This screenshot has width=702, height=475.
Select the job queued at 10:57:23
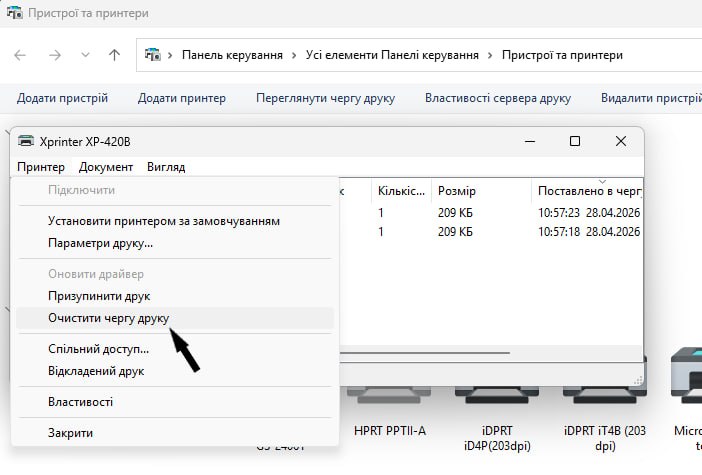coord(491,213)
